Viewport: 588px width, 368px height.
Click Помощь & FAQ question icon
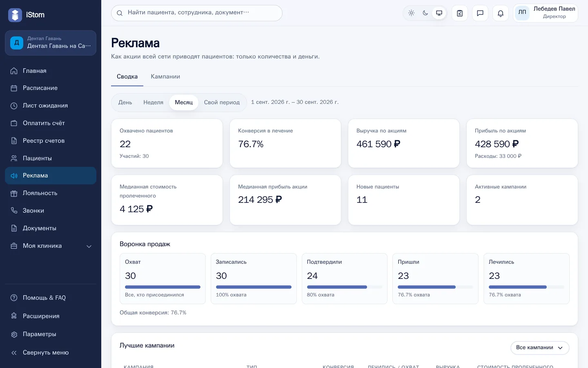pos(14,298)
